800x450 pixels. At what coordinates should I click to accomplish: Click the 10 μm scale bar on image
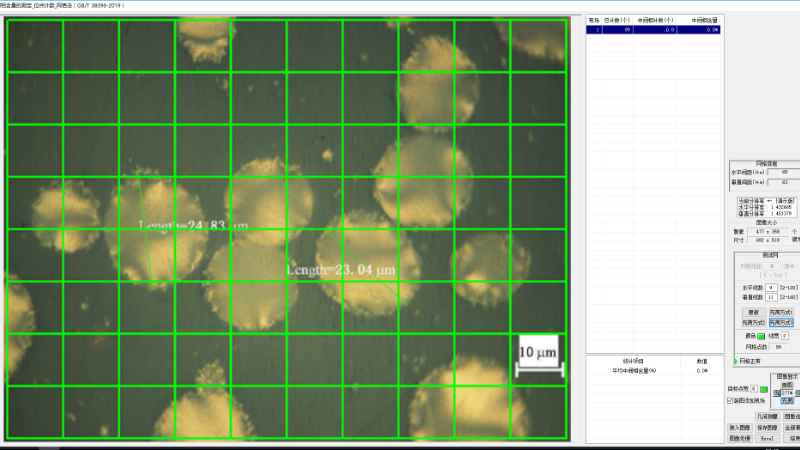534,357
